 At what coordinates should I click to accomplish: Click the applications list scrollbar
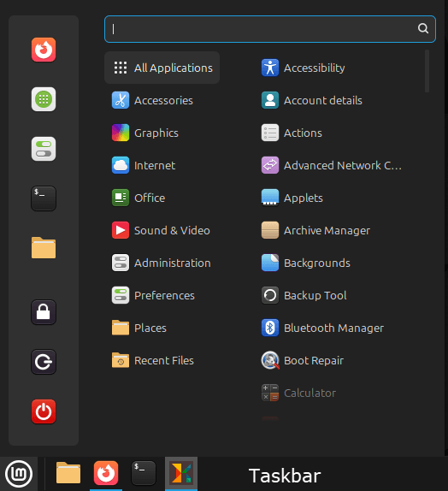coord(427,71)
